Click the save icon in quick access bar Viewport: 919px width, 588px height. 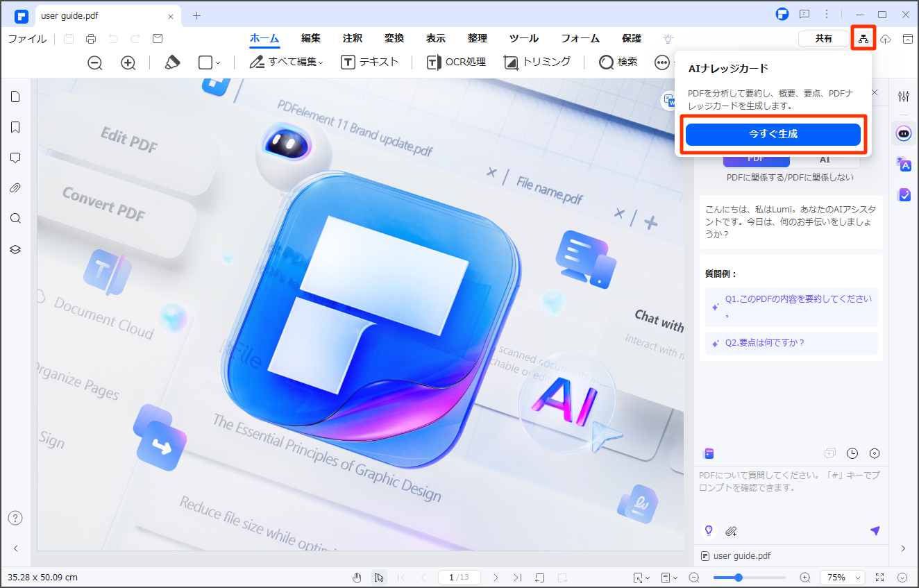coord(69,39)
